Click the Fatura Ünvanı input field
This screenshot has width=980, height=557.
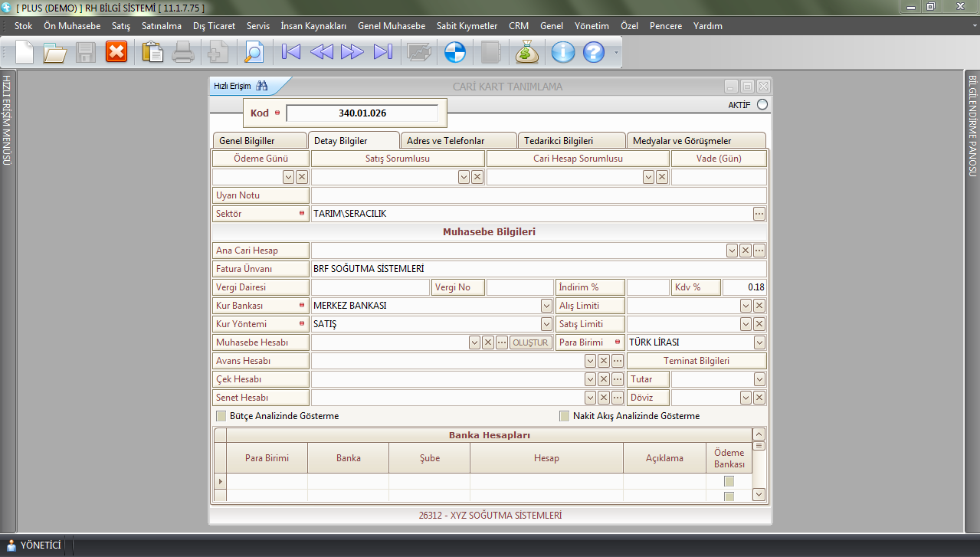point(538,269)
